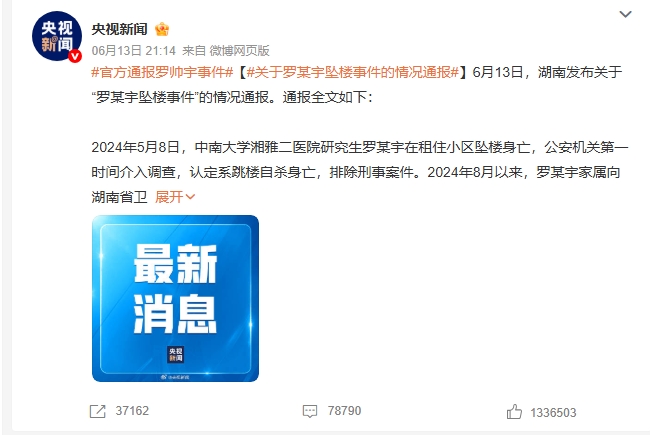
Task: Click the comment bubble icon
Action: pyautogui.click(x=310, y=411)
